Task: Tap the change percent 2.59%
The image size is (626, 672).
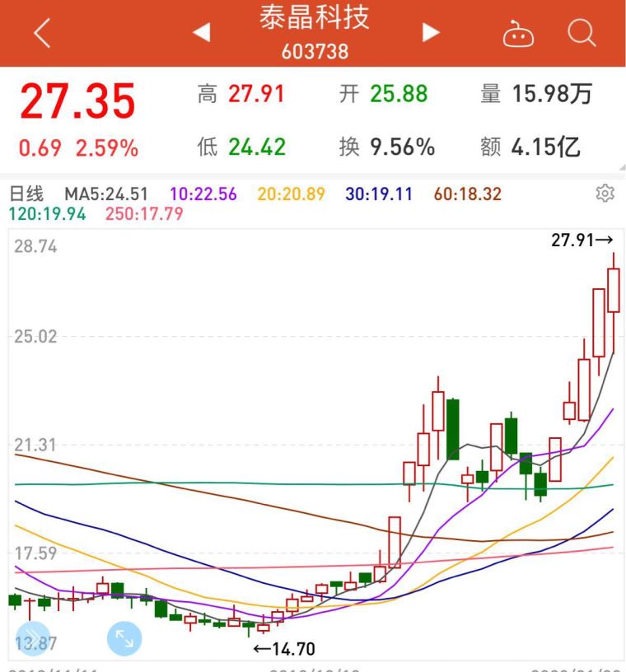Action: (107, 148)
